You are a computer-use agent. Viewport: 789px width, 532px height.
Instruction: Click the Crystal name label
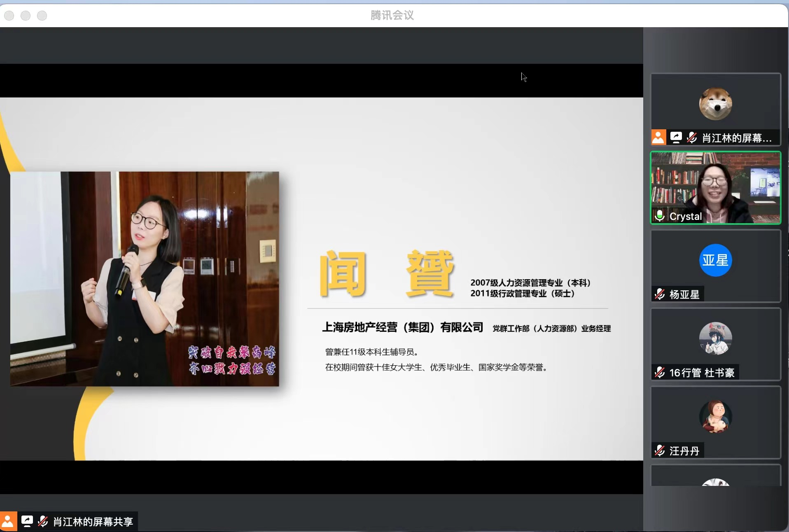(x=686, y=216)
